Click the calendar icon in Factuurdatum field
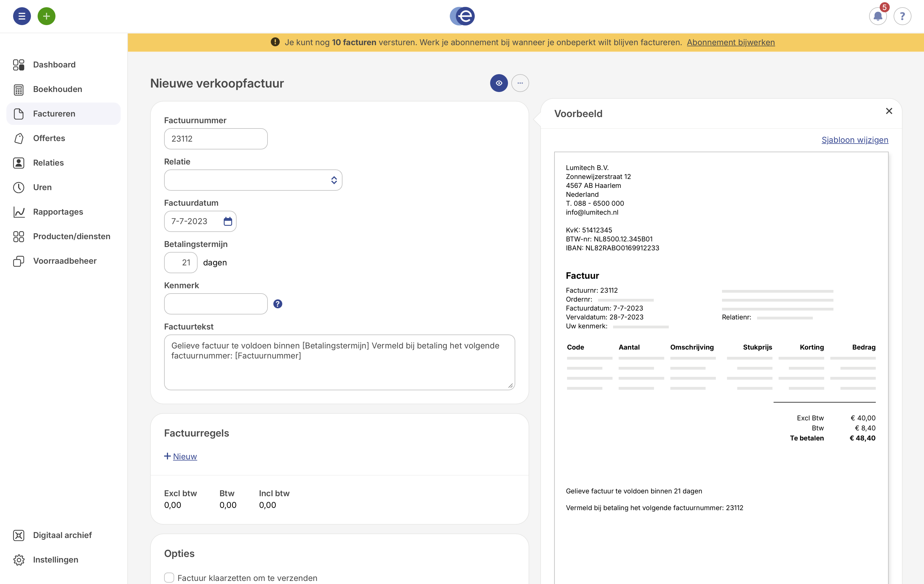The height and width of the screenshot is (584, 924). [228, 221]
